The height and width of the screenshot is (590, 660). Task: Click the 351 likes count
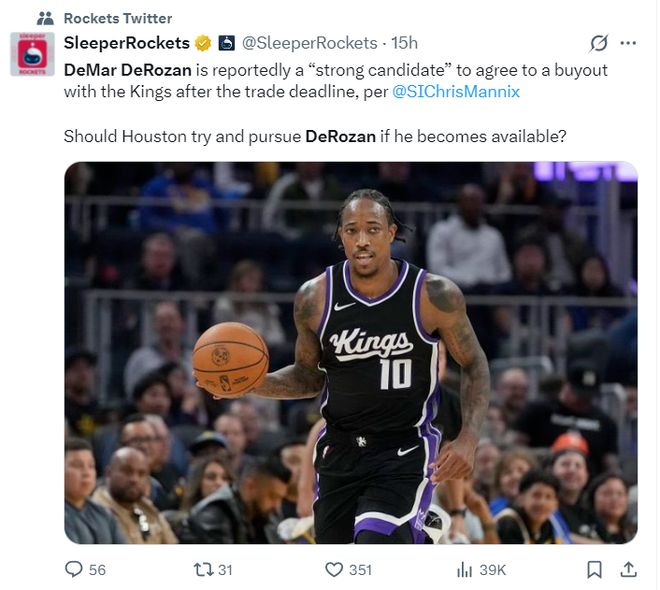tap(360, 570)
